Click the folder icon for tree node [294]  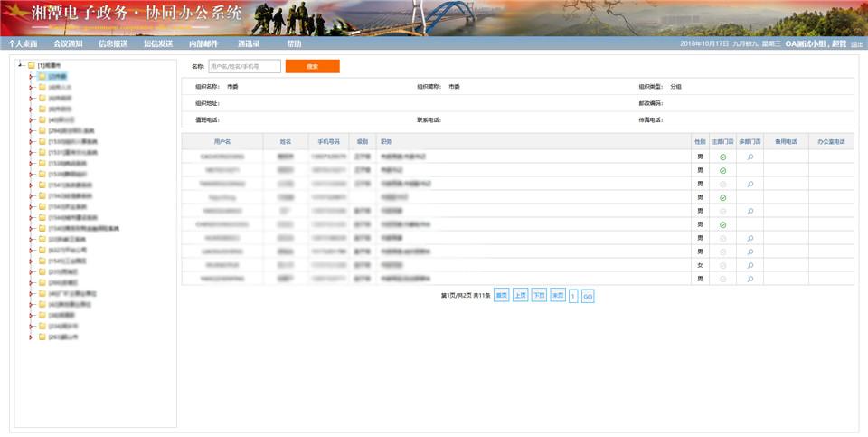[42, 130]
